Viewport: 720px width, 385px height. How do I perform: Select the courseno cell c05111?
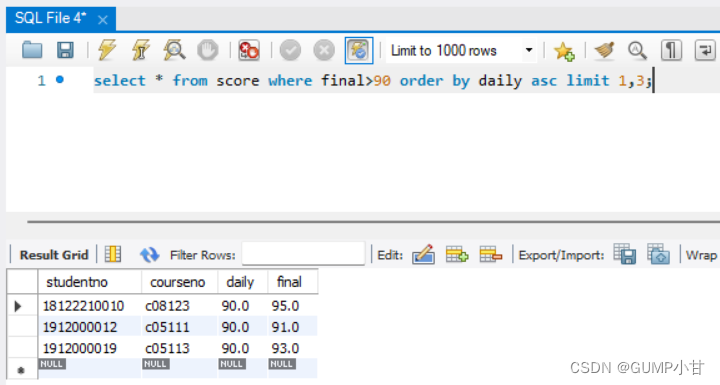(180, 327)
